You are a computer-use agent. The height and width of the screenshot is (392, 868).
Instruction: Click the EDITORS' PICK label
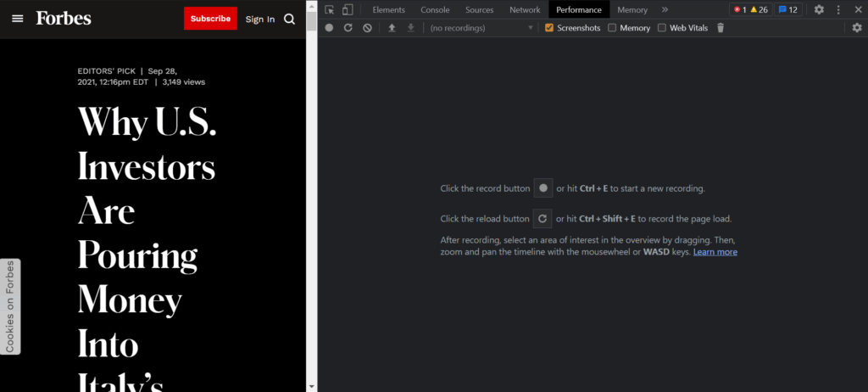106,71
